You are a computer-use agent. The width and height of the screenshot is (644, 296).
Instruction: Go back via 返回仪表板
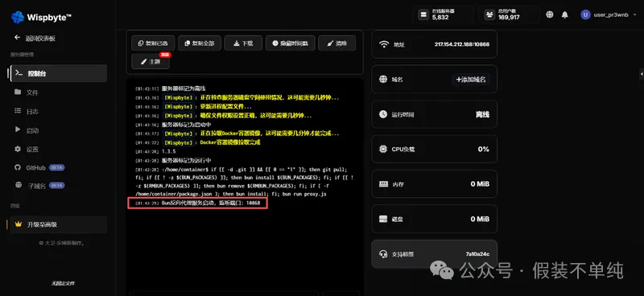click(35, 38)
